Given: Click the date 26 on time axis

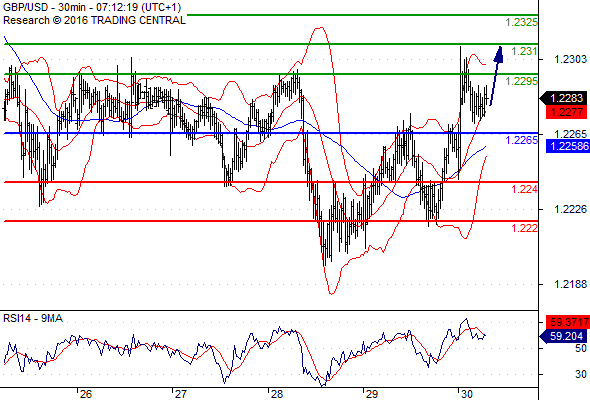Looking at the screenshot, I should point(86,394).
